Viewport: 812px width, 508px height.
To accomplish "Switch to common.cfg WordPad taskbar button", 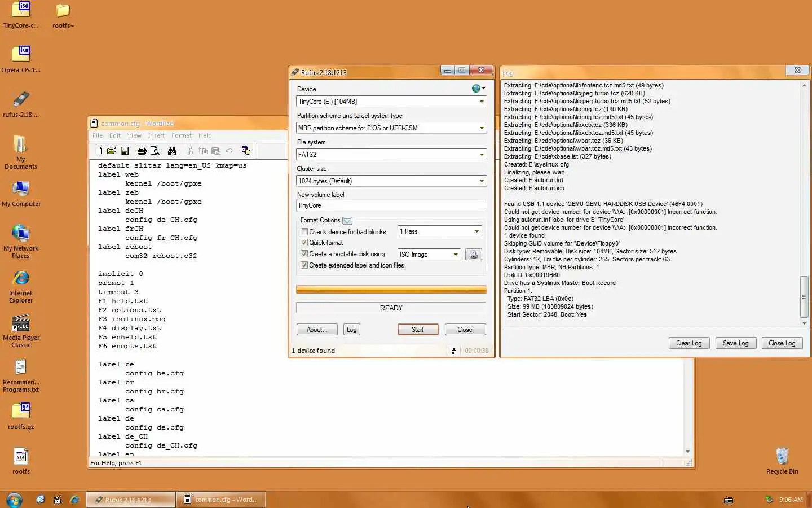I will [221, 500].
